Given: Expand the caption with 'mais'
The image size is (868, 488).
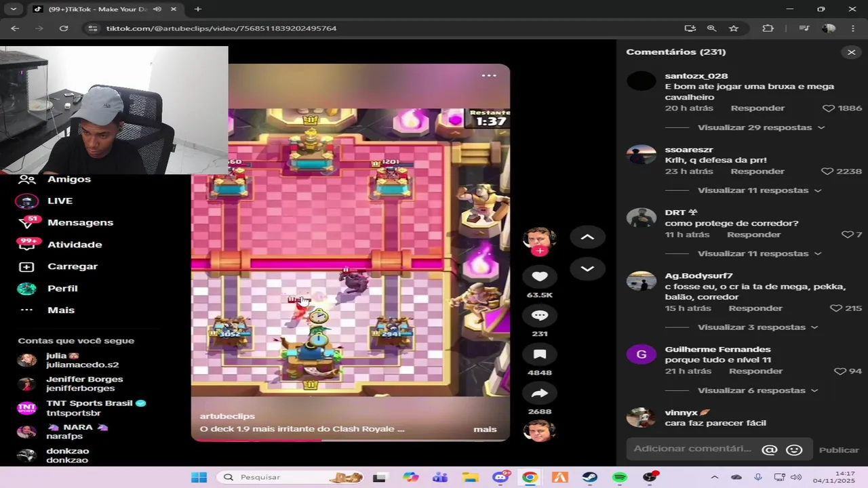Looking at the screenshot, I should pyautogui.click(x=485, y=429).
